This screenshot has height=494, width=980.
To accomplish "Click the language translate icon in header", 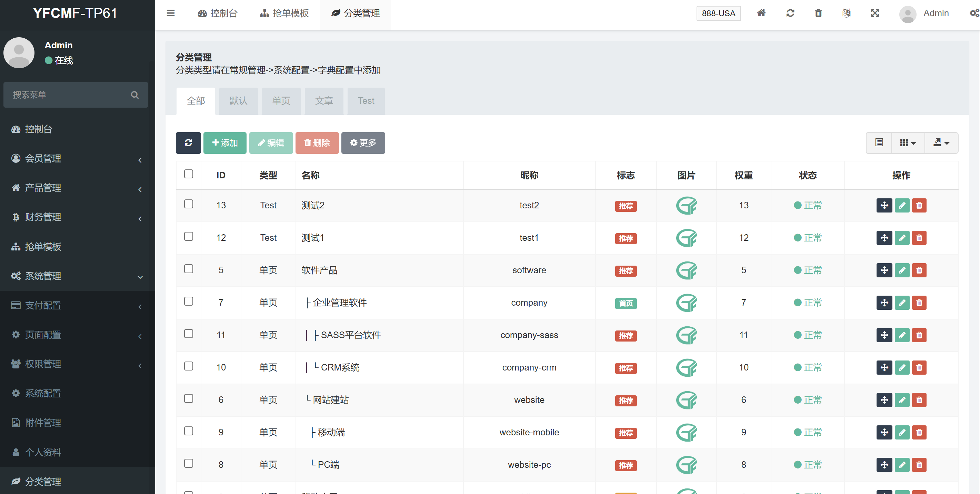I will pyautogui.click(x=846, y=13).
